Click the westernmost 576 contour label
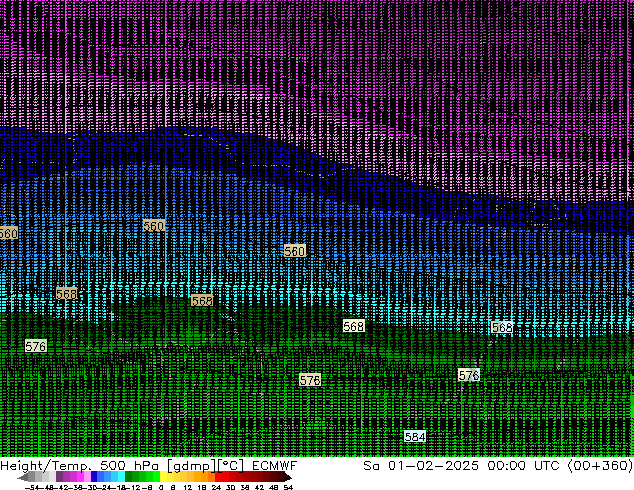Screen dimensions: 634x490 (x=36, y=346)
